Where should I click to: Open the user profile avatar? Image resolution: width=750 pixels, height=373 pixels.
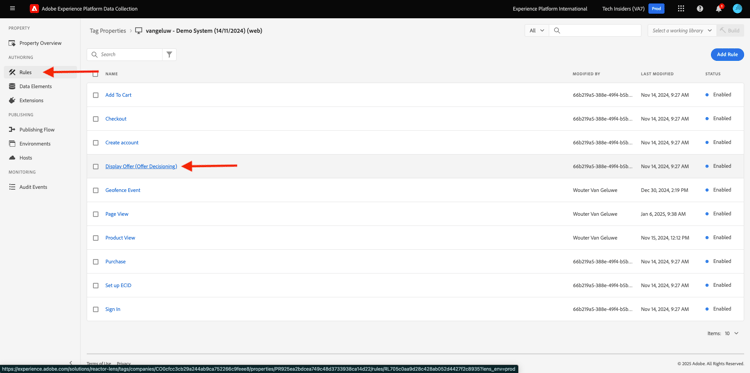coord(737,9)
